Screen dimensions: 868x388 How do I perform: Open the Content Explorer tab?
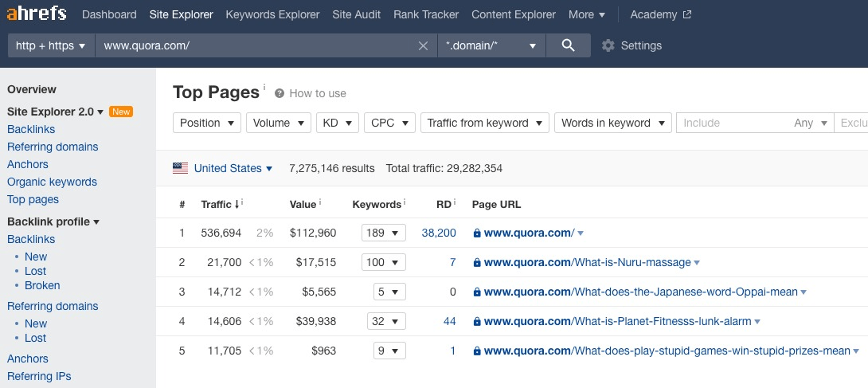pos(514,14)
